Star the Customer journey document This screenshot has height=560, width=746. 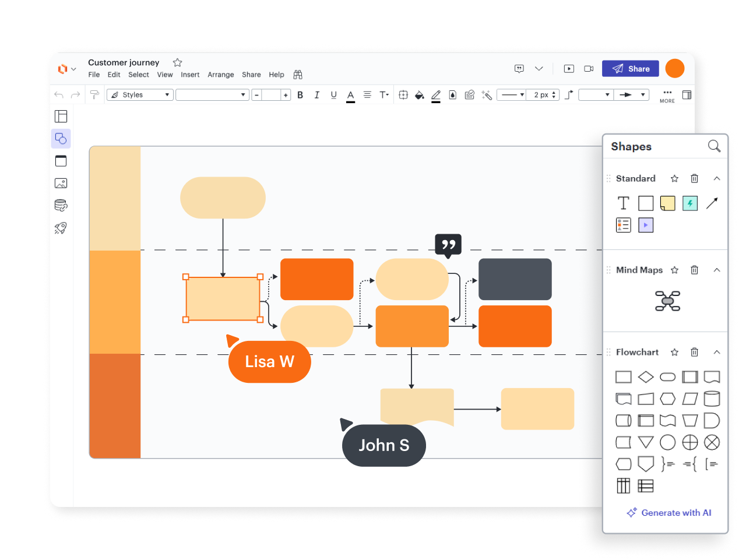coord(178,62)
